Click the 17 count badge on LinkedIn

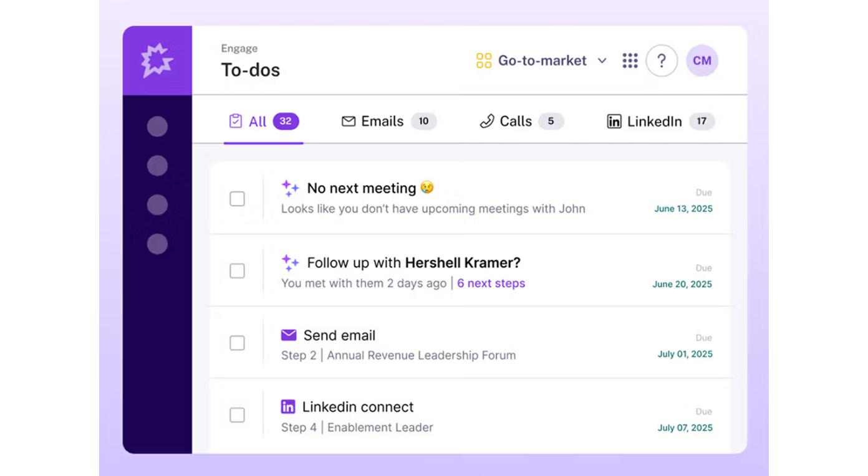[x=702, y=121]
